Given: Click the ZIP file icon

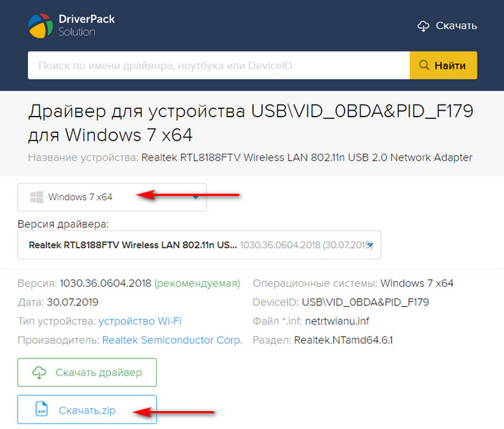Looking at the screenshot, I should pyautogui.click(x=41, y=409).
